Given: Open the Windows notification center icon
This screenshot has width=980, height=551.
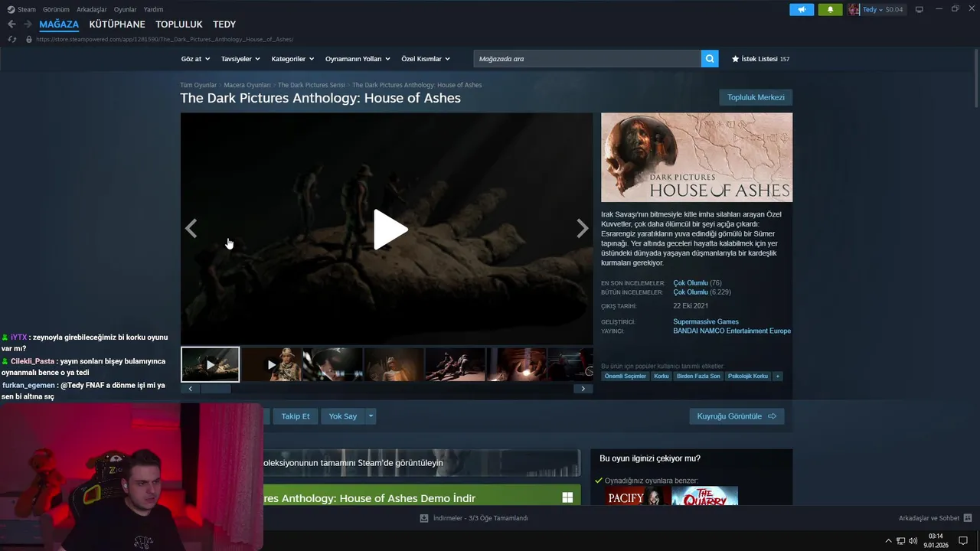Looking at the screenshot, I should coord(963,541).
